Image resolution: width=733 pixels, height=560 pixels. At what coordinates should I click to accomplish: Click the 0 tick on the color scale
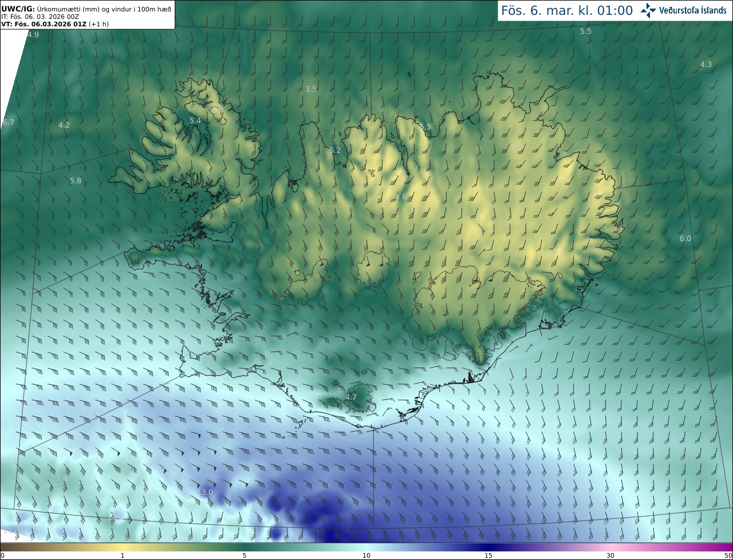(2, 555)
